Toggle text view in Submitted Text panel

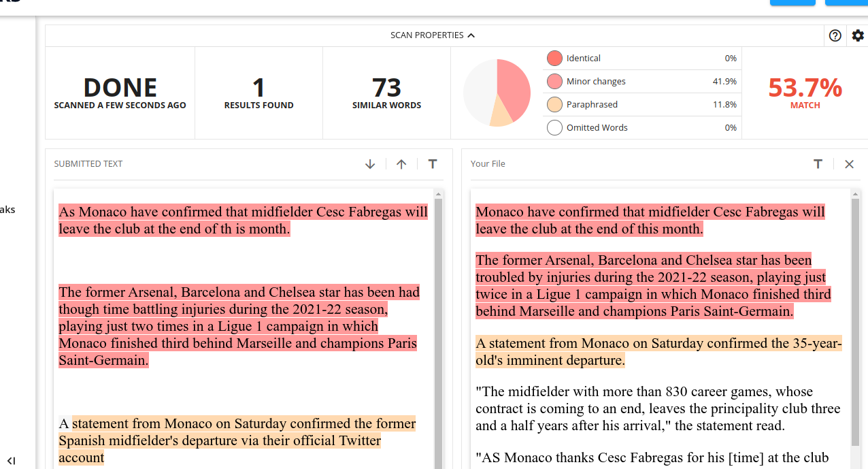[433, 164]
